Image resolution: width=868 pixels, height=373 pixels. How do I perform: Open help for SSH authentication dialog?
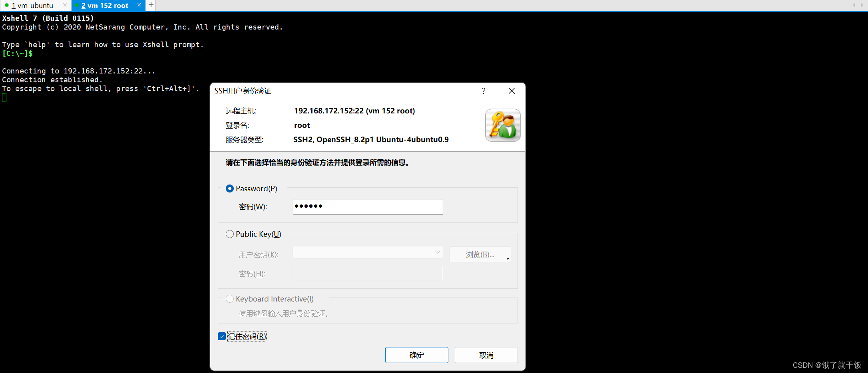[484, 91]
